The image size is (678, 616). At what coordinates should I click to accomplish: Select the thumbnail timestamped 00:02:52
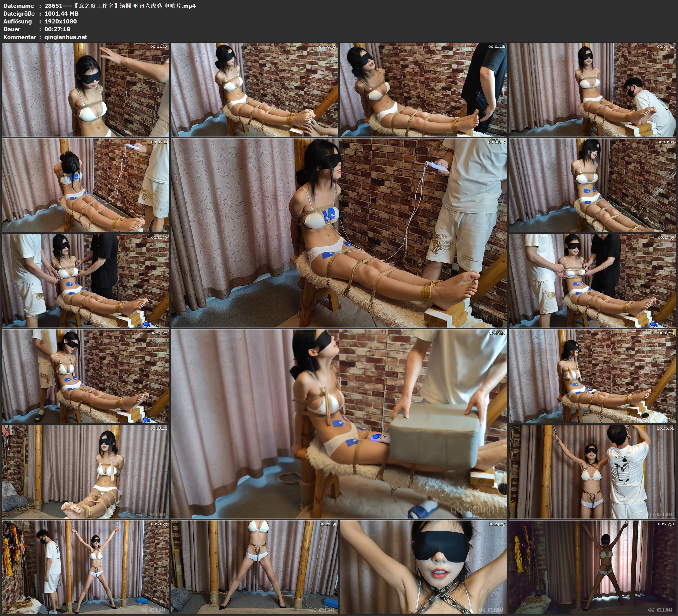click(x=254, y=89)
